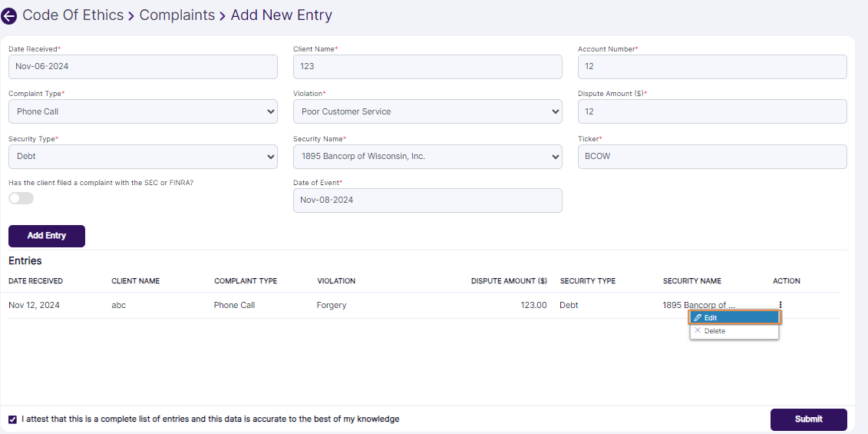Go to Complaints in the breadcrumb
The height and width of the screenshot is (434, 868).
[x=177, y=15]
